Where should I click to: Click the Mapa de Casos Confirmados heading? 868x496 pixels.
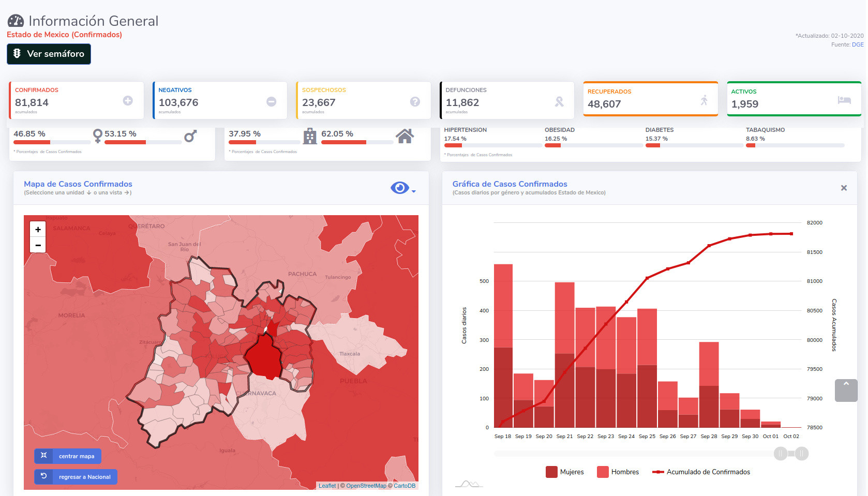click(78, 184)
